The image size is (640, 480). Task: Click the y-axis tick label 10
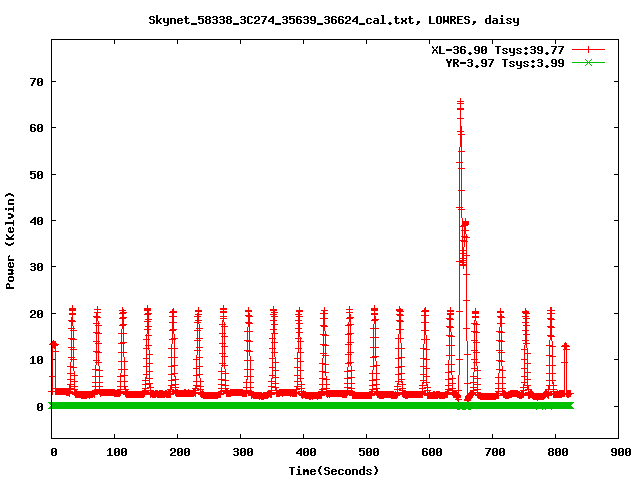pyautogui.click(x=36, y=360)
